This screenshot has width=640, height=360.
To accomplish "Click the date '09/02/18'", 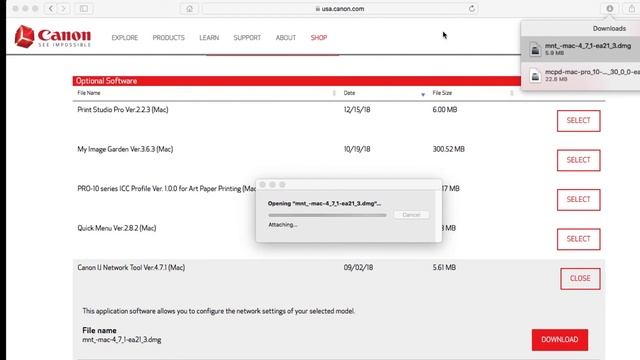I will [x=358, y=267].
